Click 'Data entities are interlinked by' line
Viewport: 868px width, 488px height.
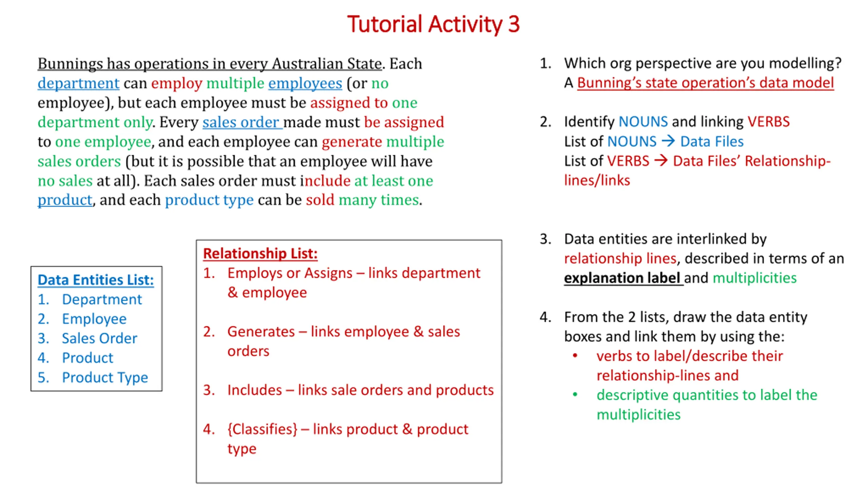665,239
